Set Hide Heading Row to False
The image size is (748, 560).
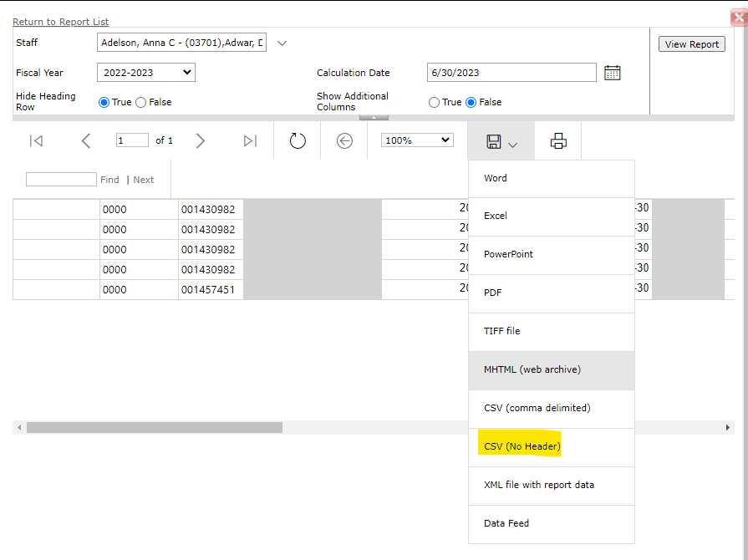click(140, 102)
